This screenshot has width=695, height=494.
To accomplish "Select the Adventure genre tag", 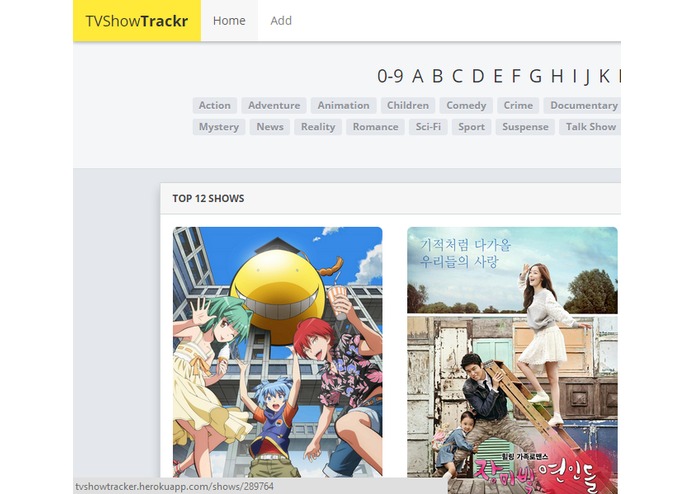I will pos(274,105).
